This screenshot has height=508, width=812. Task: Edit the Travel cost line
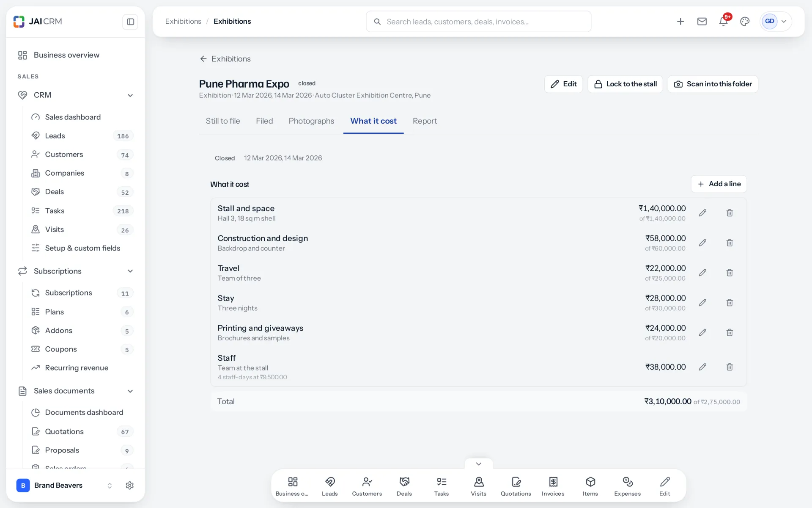pyautogui.click(x=702, y=273)
